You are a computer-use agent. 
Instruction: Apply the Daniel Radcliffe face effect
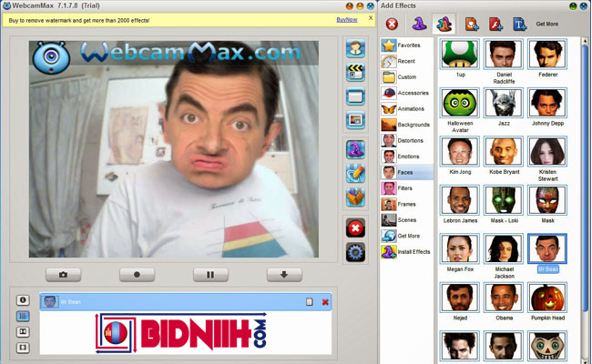[504, 54]
